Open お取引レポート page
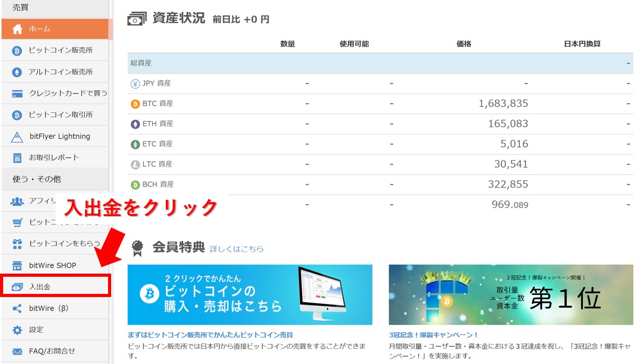The image size is (641, 364). coord(55,157)
